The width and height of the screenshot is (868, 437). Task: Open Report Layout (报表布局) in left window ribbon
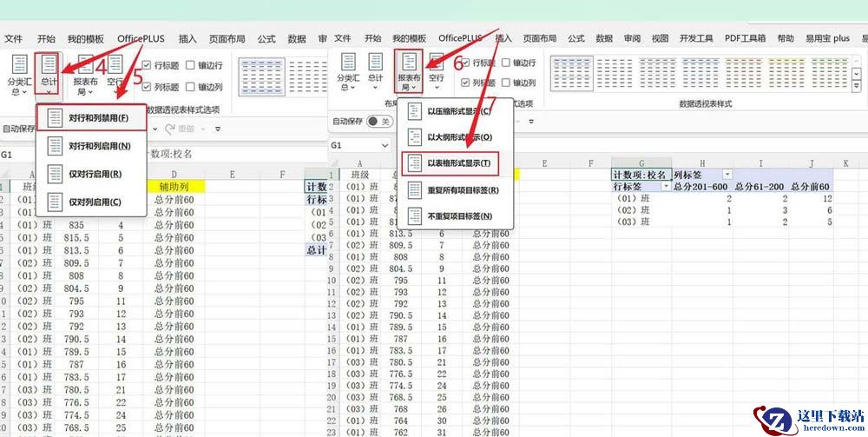(85, 75)
